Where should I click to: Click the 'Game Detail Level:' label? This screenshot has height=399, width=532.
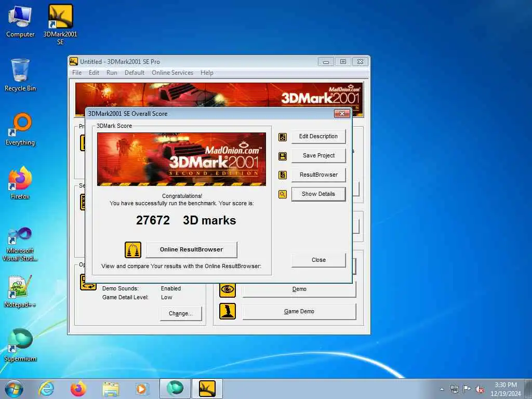coord(126,298)
